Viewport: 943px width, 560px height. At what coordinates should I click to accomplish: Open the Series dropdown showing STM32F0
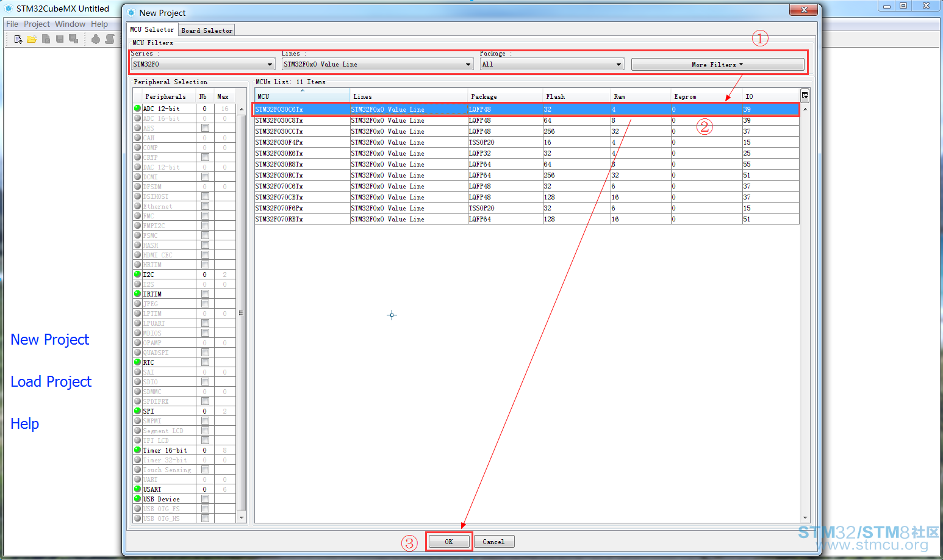point(203,64)
